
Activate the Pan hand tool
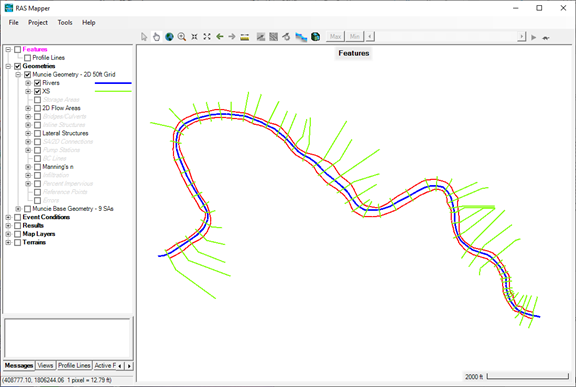pyautogui.click(x=156, y=37)
